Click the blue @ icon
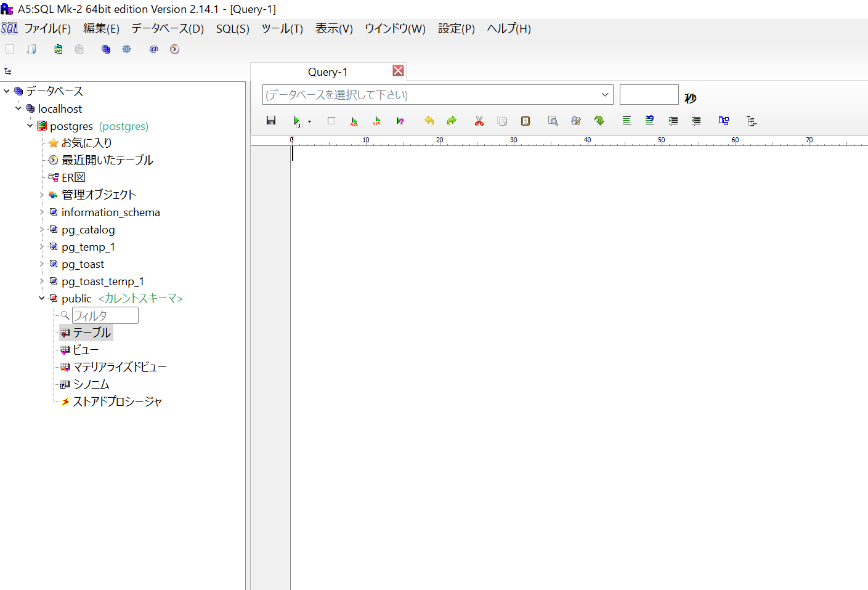 point(154,49)
